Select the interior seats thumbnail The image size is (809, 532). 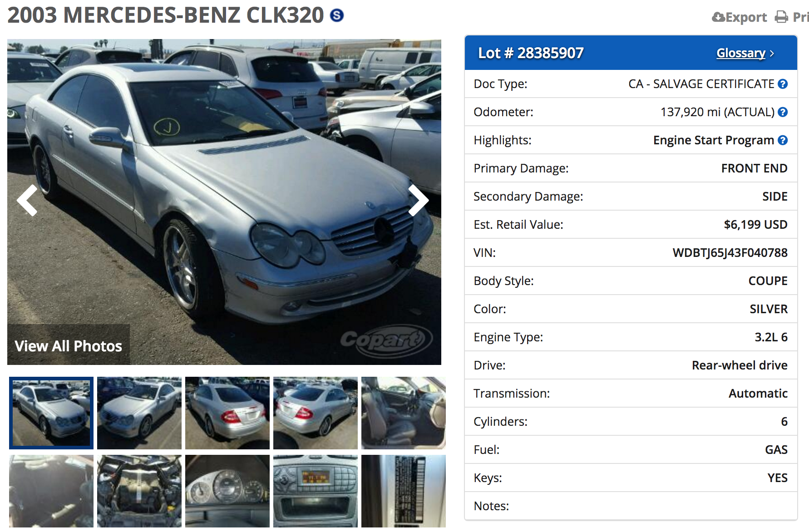coord(404,413)
